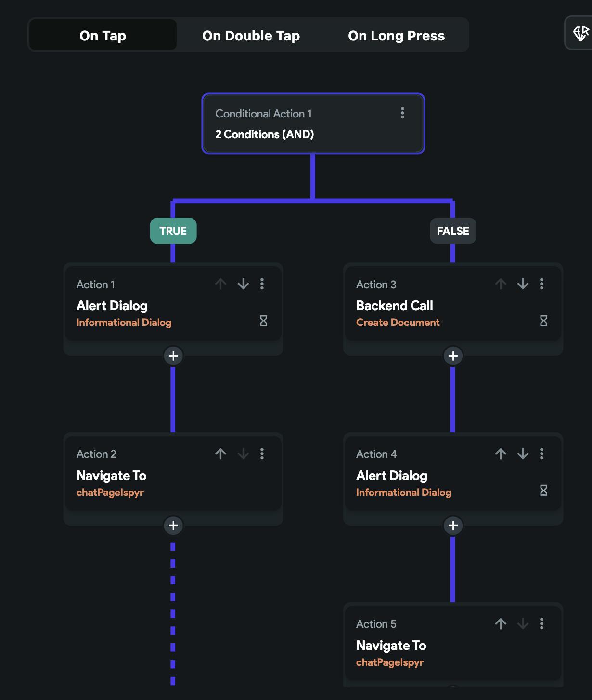Move Action 1 up arrow

tap(221, 284)
